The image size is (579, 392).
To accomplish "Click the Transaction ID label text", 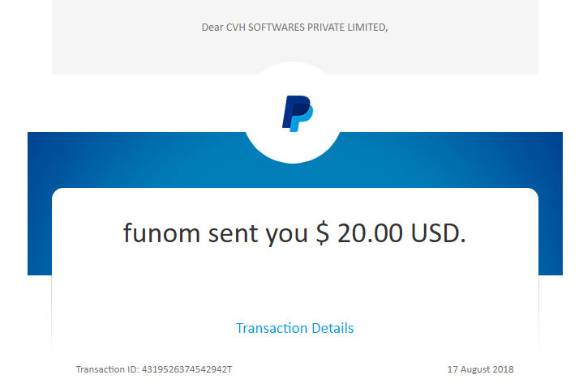I will (107, 369).
